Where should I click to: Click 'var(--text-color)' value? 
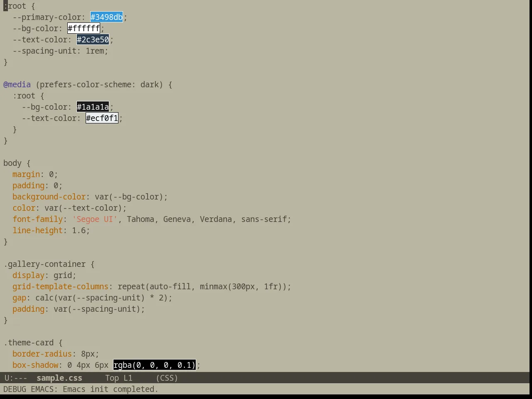click(x=83, y=208)
